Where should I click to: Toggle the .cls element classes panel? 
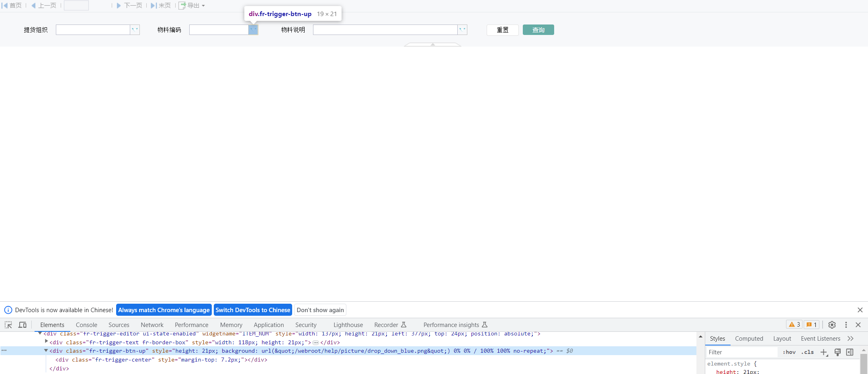tap(807, 352)
